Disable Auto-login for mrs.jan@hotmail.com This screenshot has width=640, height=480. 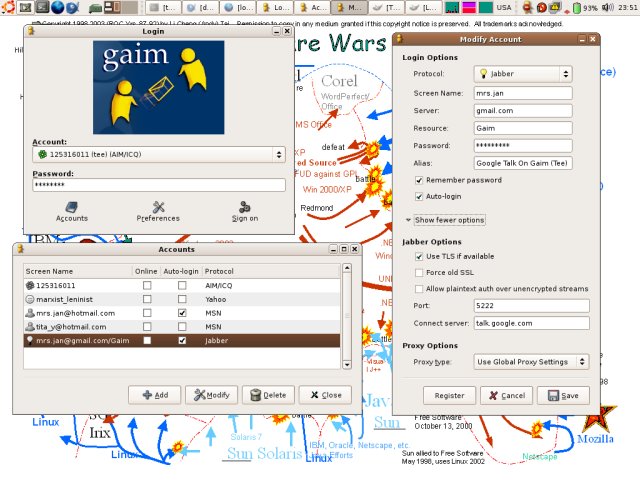(x=182, y=313)
